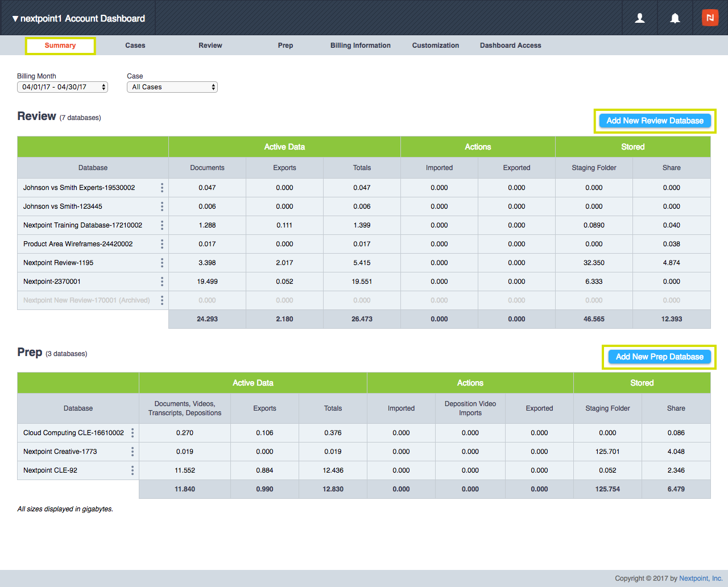Image resolution: width=728 pixels, height=587 pixels.
Task: Click the Review Staging Folder total 46.565
Action: click(594, 319)
